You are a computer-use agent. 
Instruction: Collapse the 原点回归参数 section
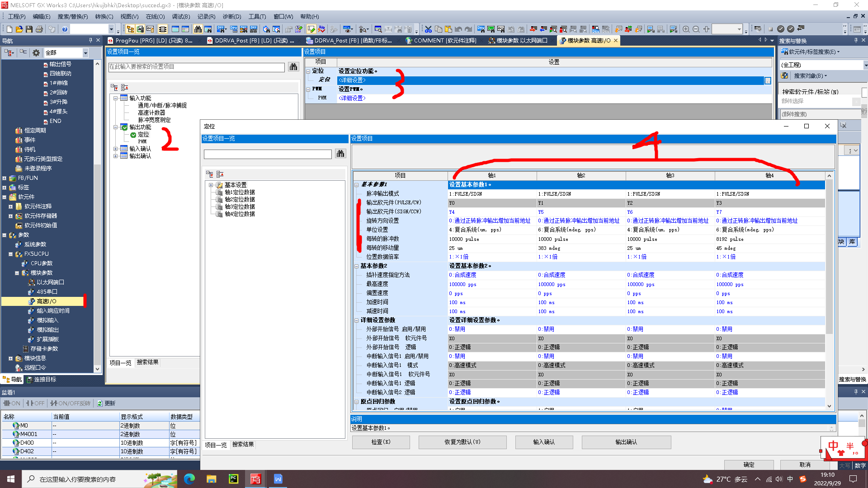click(356, 402)
